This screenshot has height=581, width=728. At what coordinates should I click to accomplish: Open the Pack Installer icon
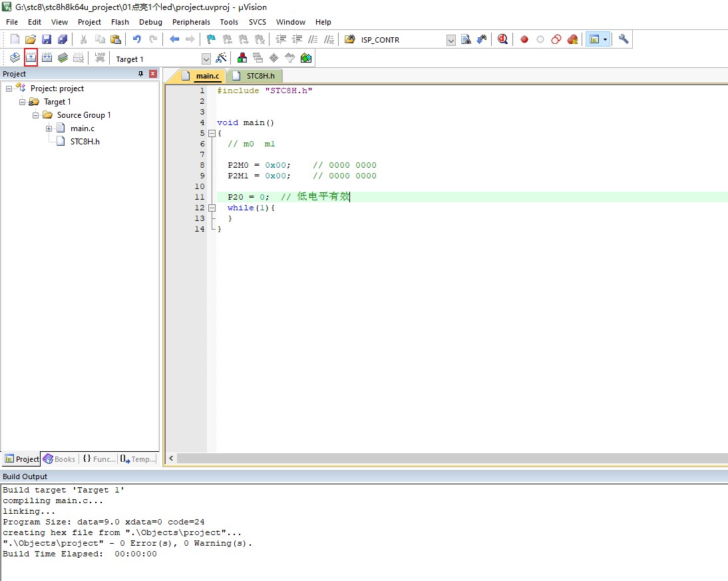pyautogui.click(x=306, y=58)
